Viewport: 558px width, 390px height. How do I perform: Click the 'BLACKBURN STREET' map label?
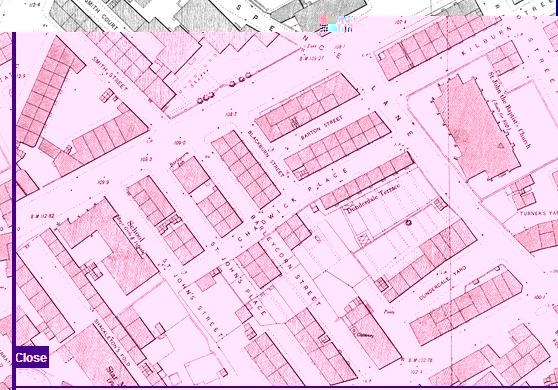266,153
